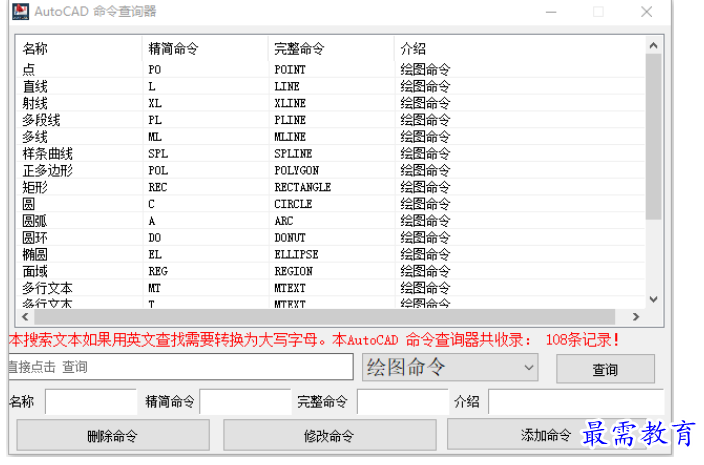This screenshot has height=465, width=704.
Task: Click the vertical scrollbar down arrow
Action: click(x=654, y=299)
